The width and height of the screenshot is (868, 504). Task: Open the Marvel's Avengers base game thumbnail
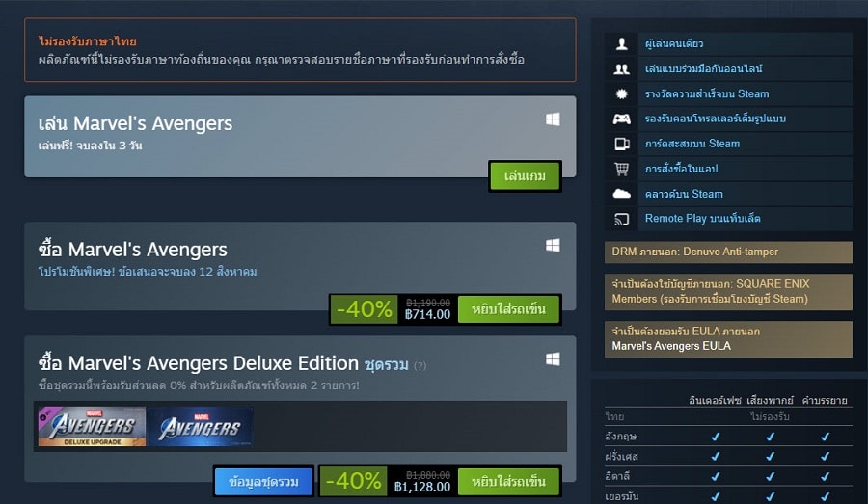[200, 427]
